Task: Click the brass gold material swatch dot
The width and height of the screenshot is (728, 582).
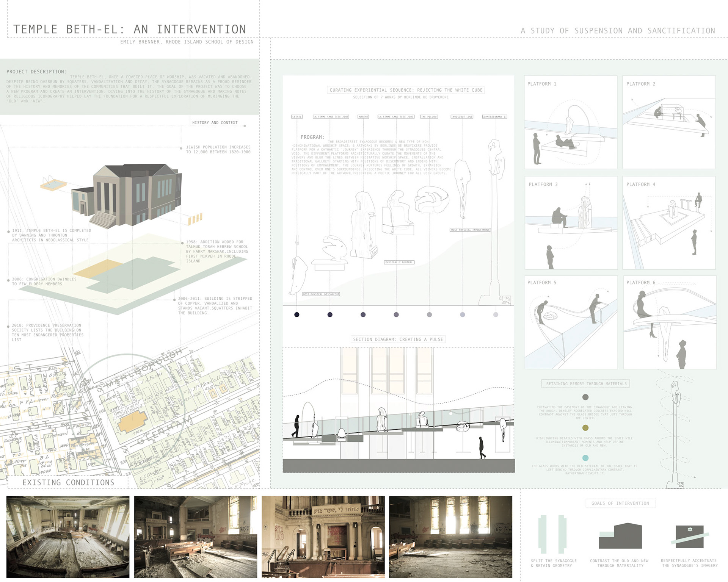Action: (x=585, y=428)
